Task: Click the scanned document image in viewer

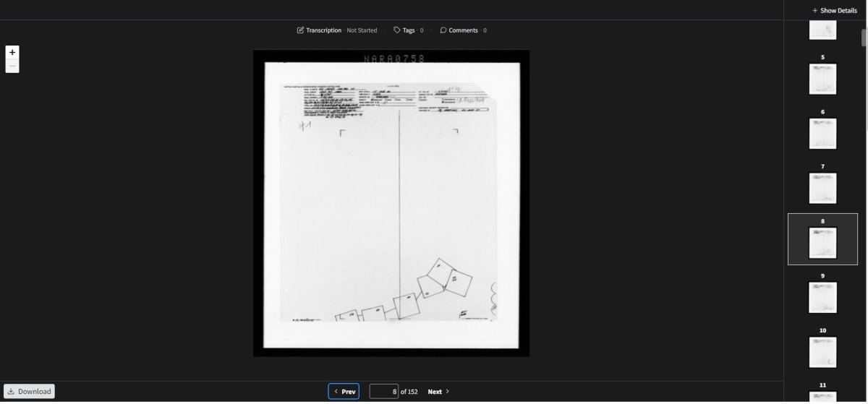Action: (x=391, y=202)
